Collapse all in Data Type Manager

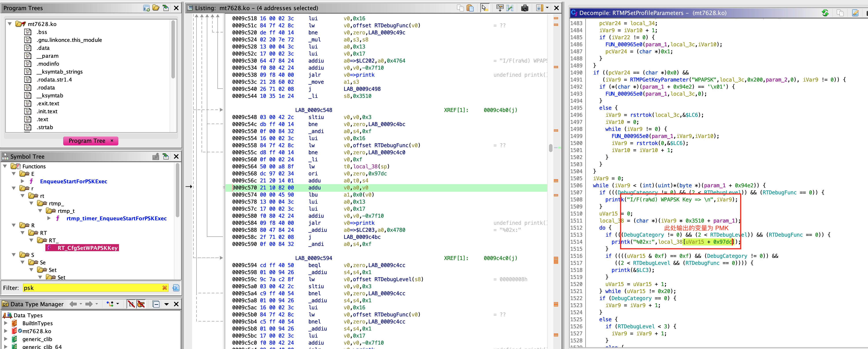click(156, 304)
